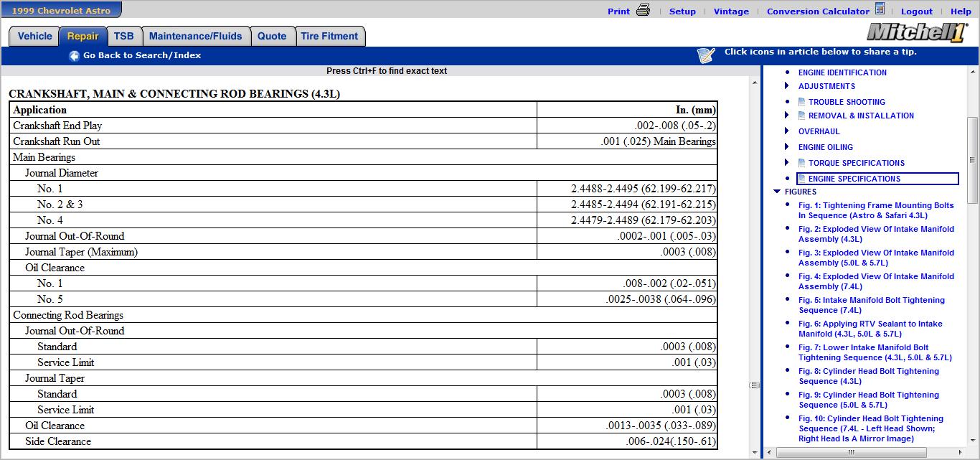This screenshot has height=460, width=980.
Task: Open Fig. 8 Cylinder Head Bolt Sequence (4.3L)
Action: click(x=869, y=376)
